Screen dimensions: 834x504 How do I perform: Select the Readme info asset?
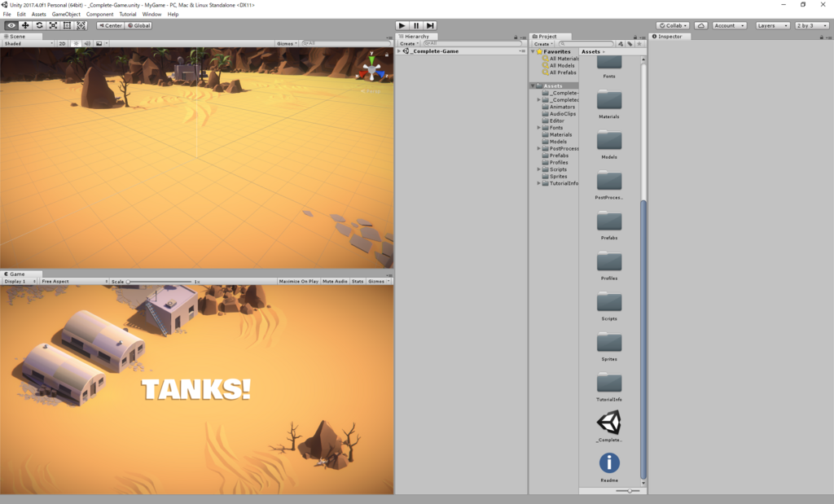point(609,467)
